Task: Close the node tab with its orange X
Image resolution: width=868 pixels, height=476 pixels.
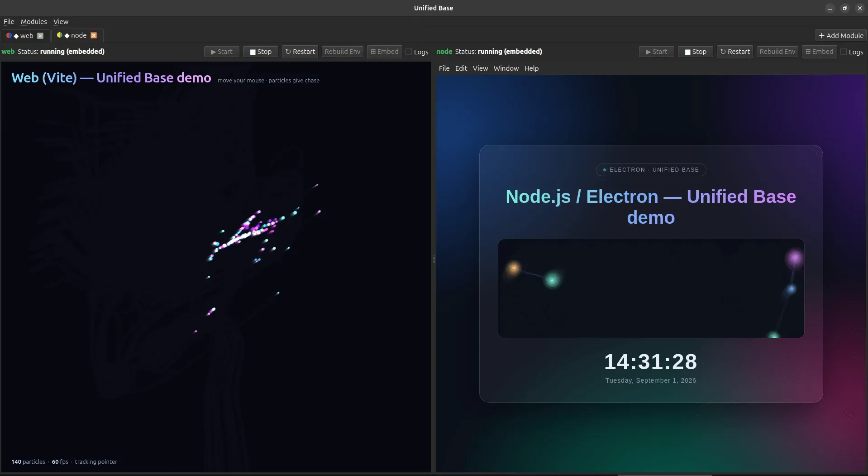Action: click(94, 35)
